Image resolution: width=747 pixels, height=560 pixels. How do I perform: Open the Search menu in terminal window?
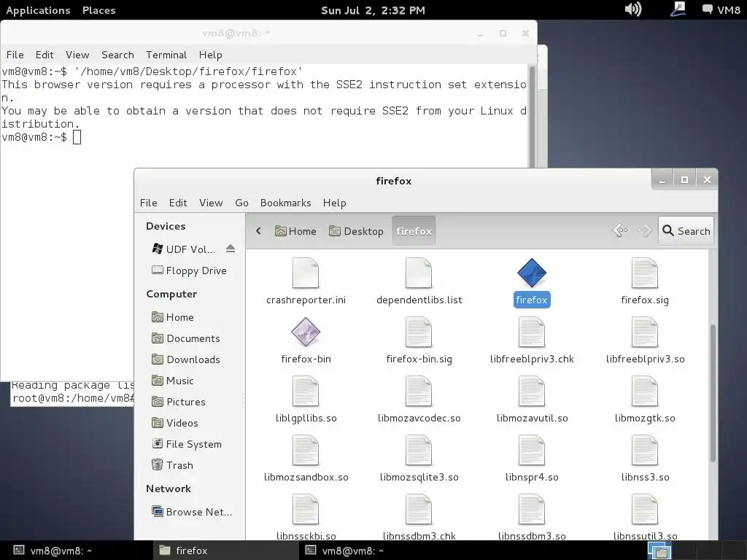[x=117, y=55]
